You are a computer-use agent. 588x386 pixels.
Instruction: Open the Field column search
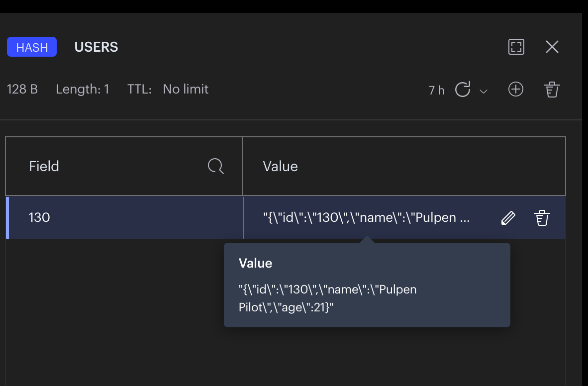[215, 166]
